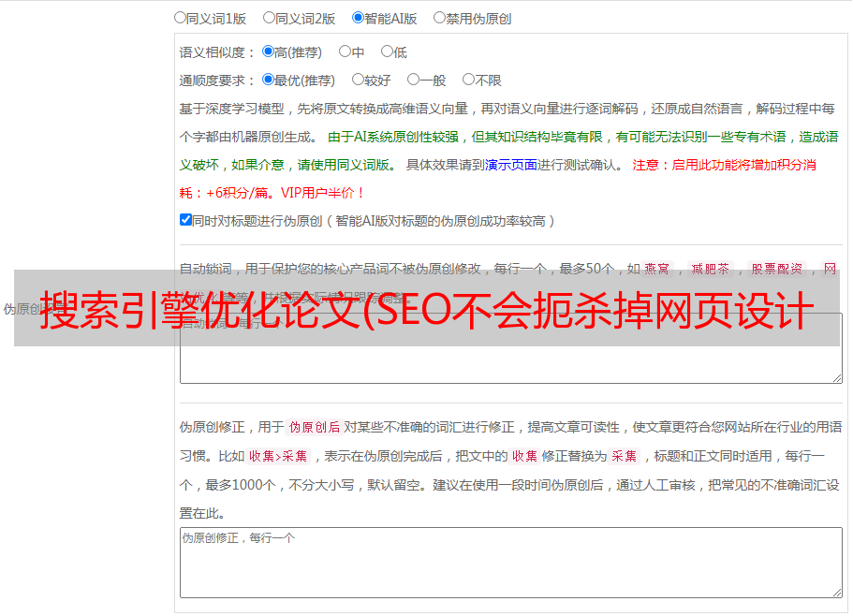The image size is (853, 616).
Task: Toggle 同时对标题进行伪原创 checkbox
Action: (x=185, y=220)
